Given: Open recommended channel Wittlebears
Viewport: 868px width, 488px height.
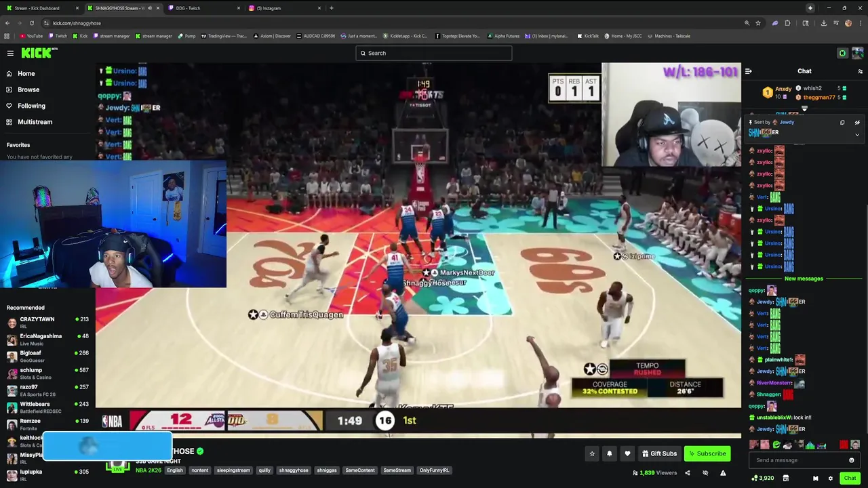Looking at the screenshot, I should click(x=47, y=407).
